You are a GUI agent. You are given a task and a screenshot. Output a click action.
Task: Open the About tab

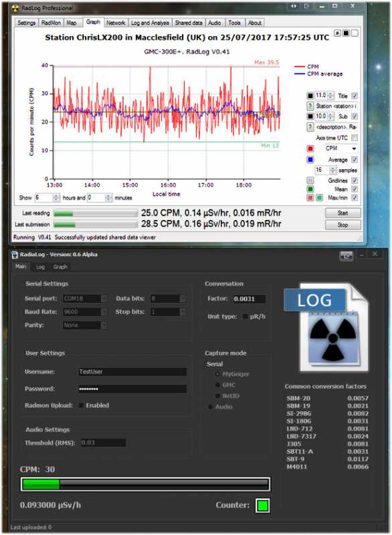click(254, 23)
